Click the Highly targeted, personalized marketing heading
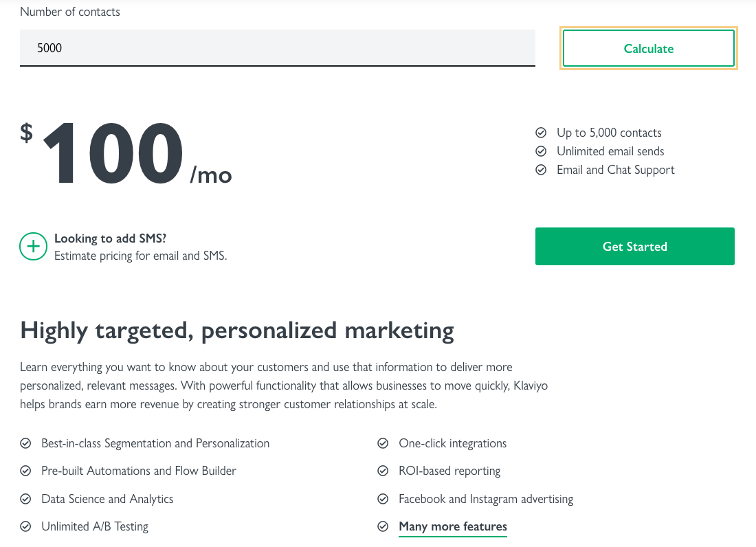This screenshot has height=547, width=756. click(237, 331)
